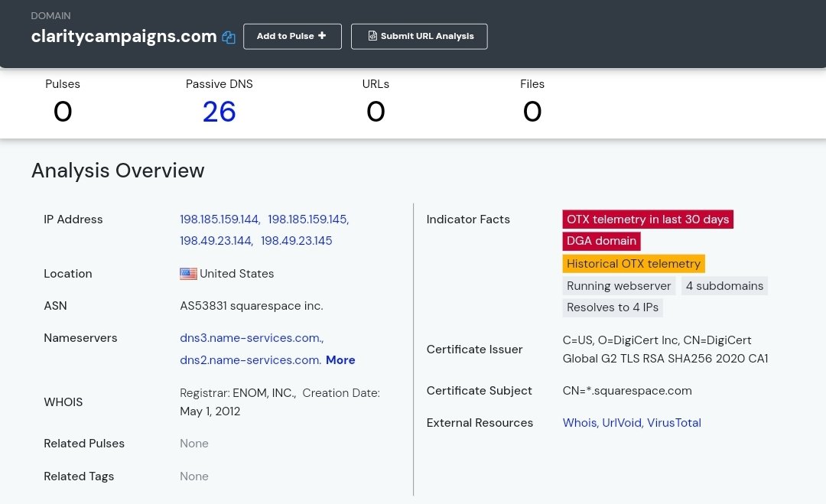
Task: Open the Whois external resource
Action: (579, 423)
